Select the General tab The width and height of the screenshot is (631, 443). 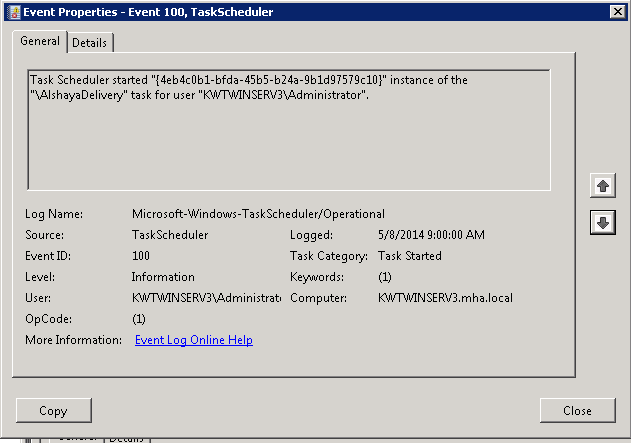pyautogui.click(x=39, y=41)
